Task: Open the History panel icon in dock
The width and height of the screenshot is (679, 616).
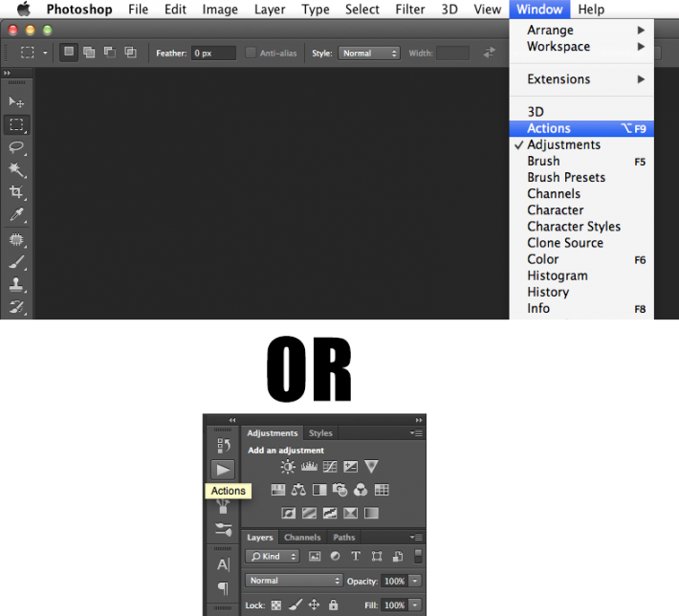Action: 224,445
